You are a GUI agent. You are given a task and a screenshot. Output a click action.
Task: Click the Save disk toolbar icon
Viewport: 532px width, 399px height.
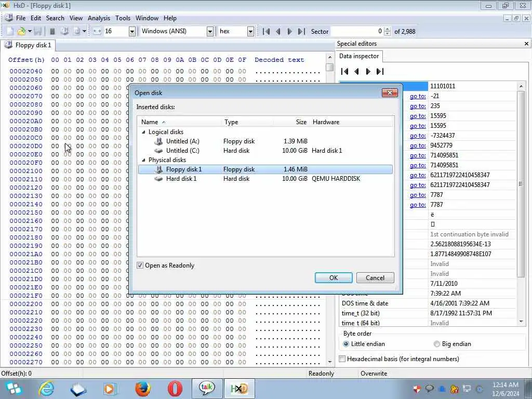[x=37, y=31]
